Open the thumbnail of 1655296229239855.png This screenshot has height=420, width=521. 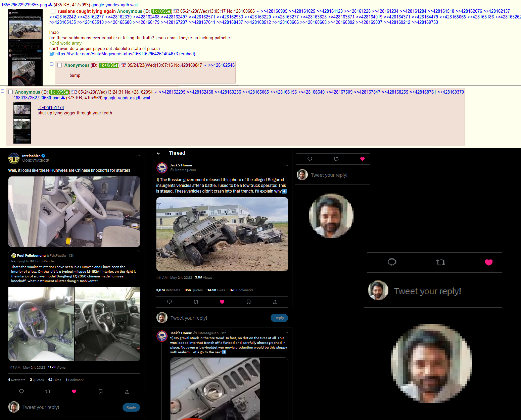pos(25,47)
